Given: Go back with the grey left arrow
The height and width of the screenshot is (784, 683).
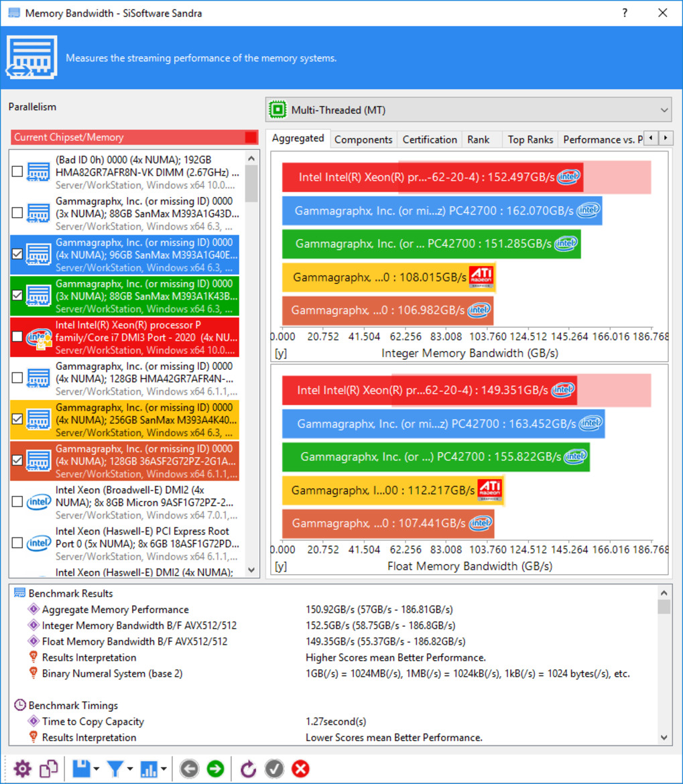Looking at the screenshot, I should (x=189, y=769).
